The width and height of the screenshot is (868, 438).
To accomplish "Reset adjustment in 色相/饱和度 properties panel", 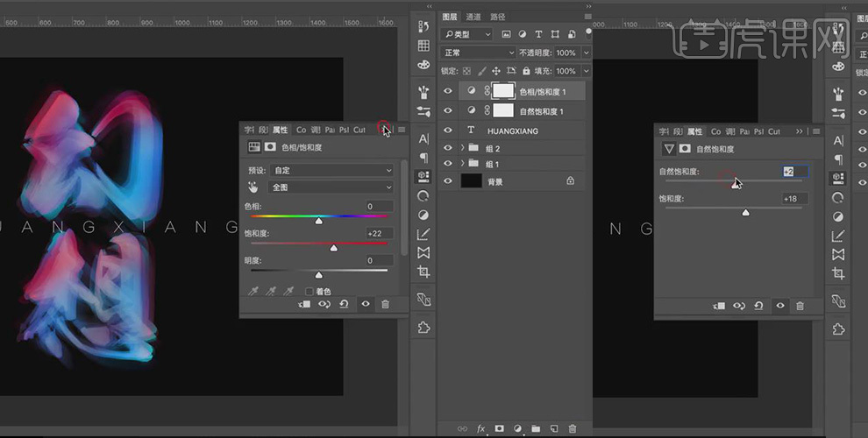I will click(x=344, y=304).
